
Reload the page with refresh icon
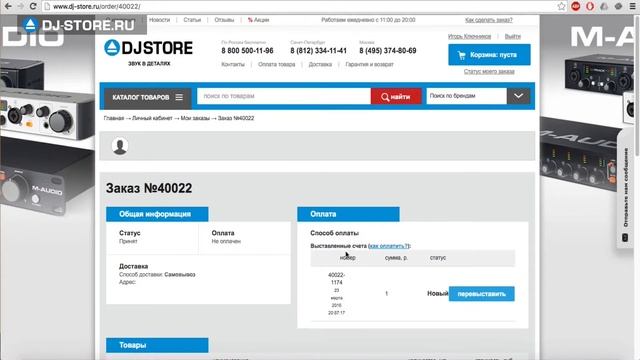(x=33, y=7)
